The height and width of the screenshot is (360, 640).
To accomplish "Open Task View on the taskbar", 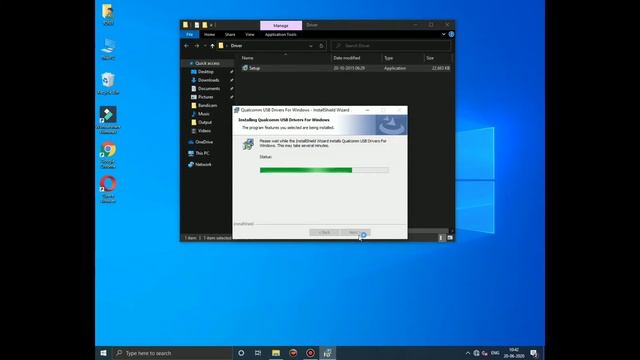I will click(x=258, y=353).
